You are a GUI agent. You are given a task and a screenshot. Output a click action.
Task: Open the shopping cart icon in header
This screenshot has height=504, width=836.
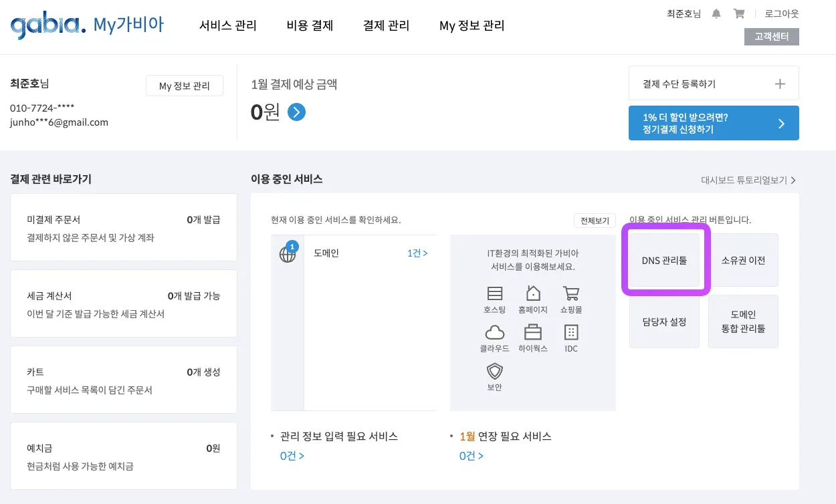739,13
